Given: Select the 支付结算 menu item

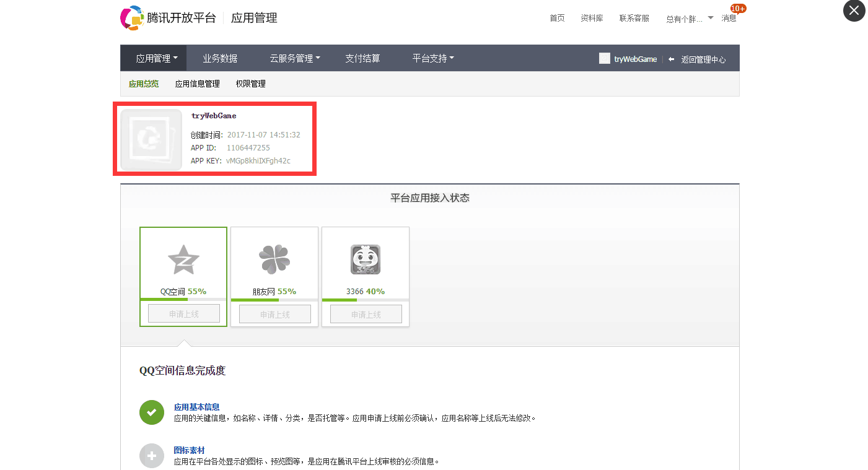Looking at the screenshot, I should (362, 58).
